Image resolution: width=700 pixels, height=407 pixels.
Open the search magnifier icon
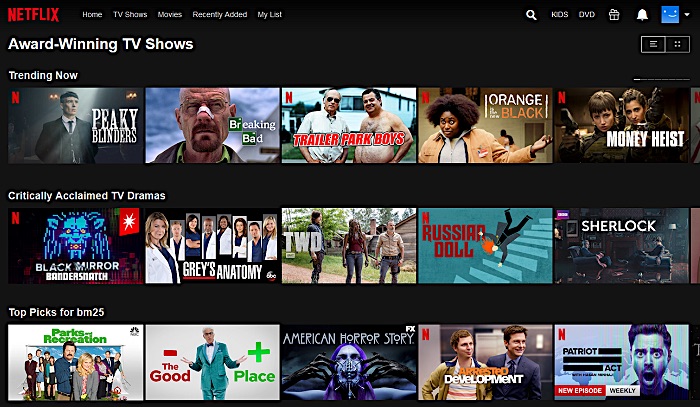531,15
